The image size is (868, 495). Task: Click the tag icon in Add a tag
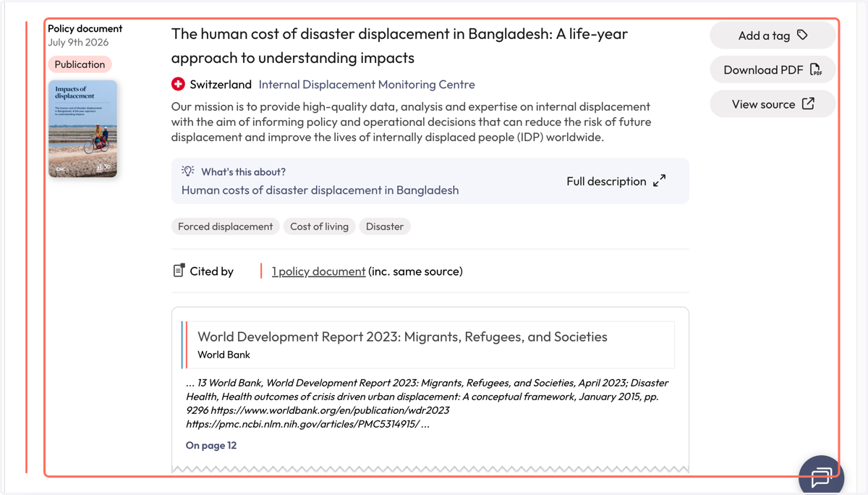click(x=802, y=35)
